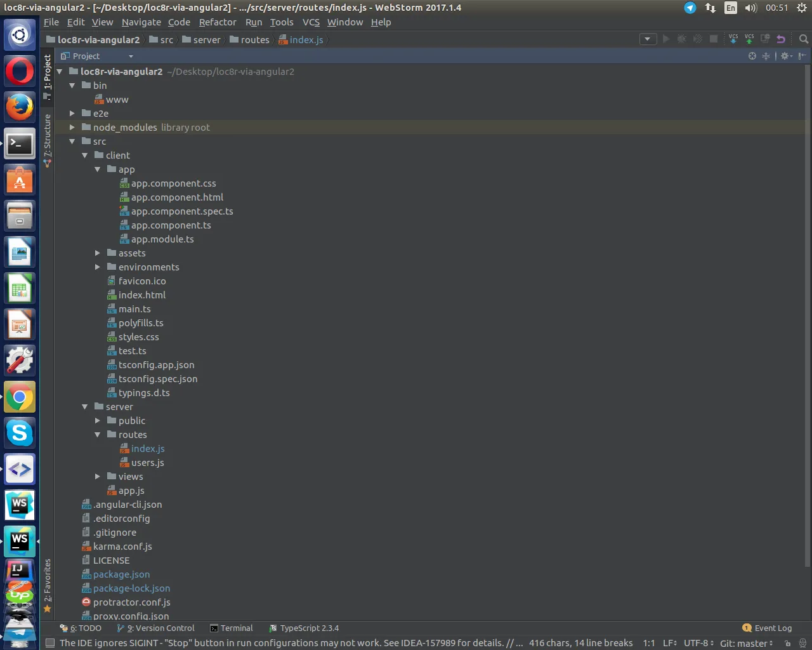Expand the environments folder

[98, 267]
